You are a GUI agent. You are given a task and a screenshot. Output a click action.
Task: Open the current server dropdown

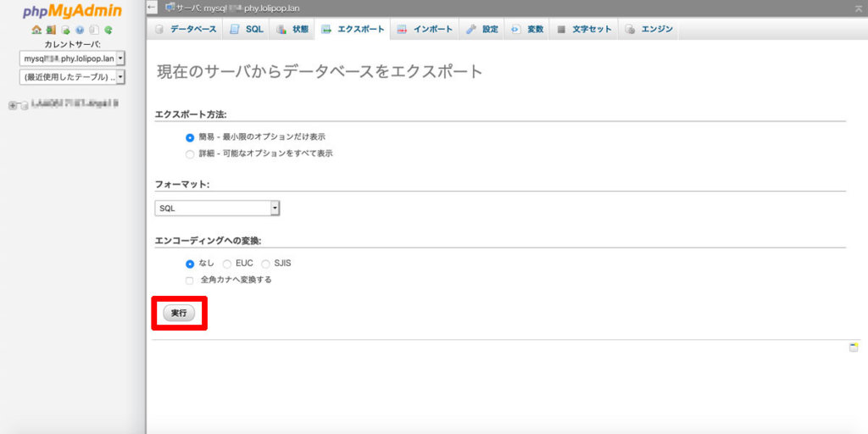[72, 58]
